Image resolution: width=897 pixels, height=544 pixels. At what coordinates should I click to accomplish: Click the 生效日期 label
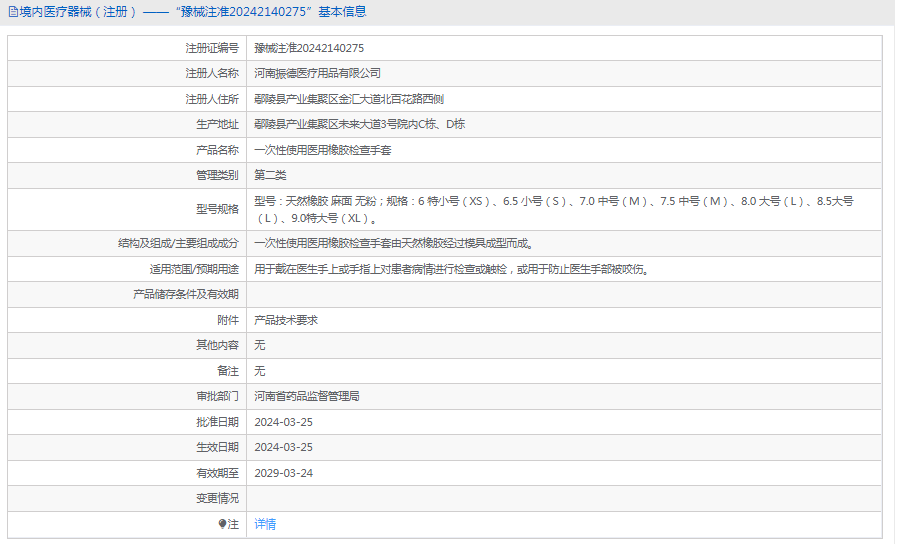[x=217, y=447]
